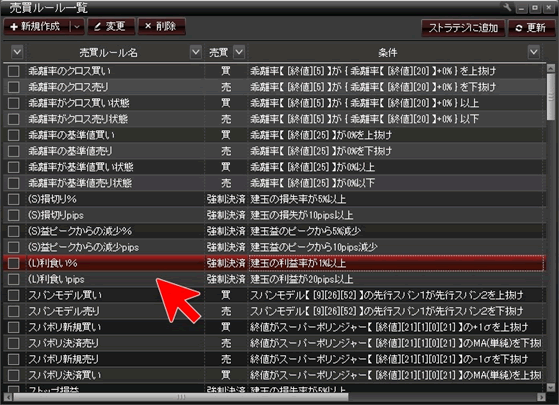Open the wrench settings icon in title bar
Viewport: 559px width, 405px height.
click(507, 7)
